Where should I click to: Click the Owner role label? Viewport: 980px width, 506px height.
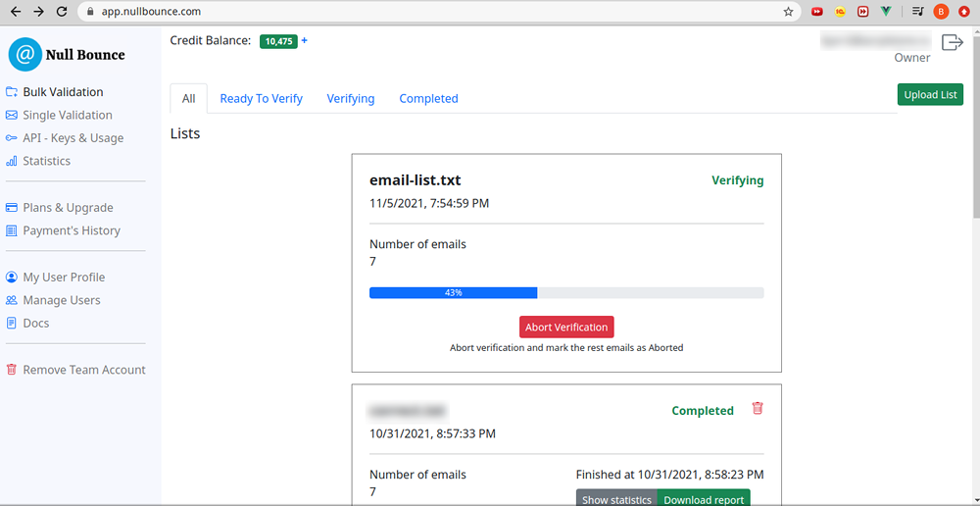click(x=911, y=58)
